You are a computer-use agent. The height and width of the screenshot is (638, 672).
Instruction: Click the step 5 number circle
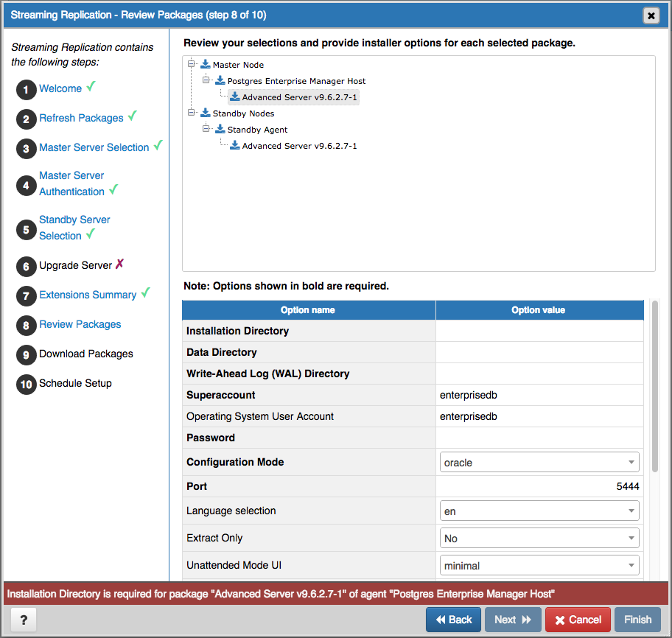pyautogui.click(x=26, y=230)
